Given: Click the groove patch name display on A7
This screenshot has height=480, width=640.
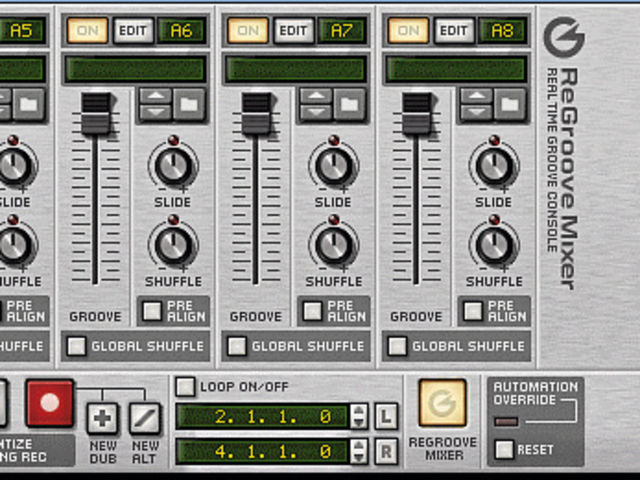Looking at the screenshot, I should coord(296,69).
